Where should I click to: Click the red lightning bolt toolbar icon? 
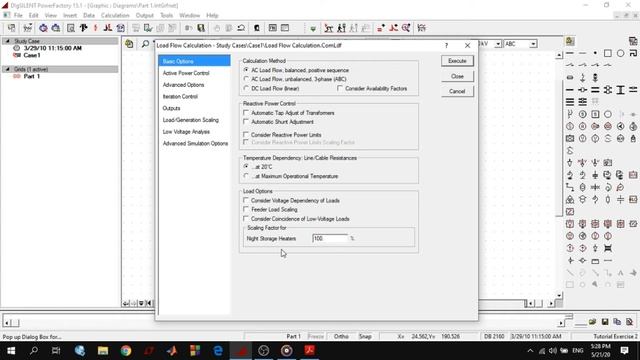point(96,28)
